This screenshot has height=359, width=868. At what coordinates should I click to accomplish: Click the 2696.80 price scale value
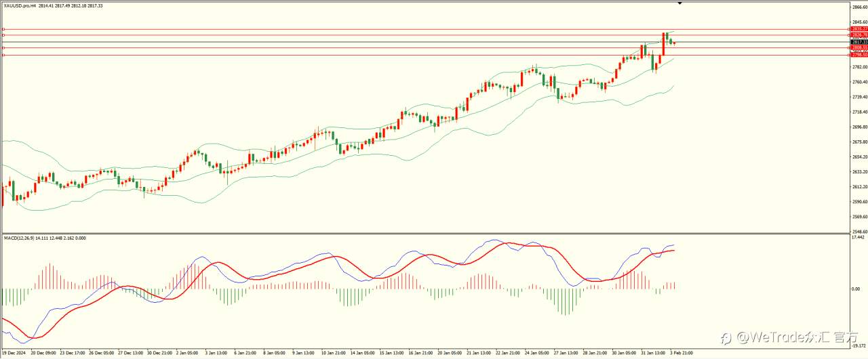[859, 127]
